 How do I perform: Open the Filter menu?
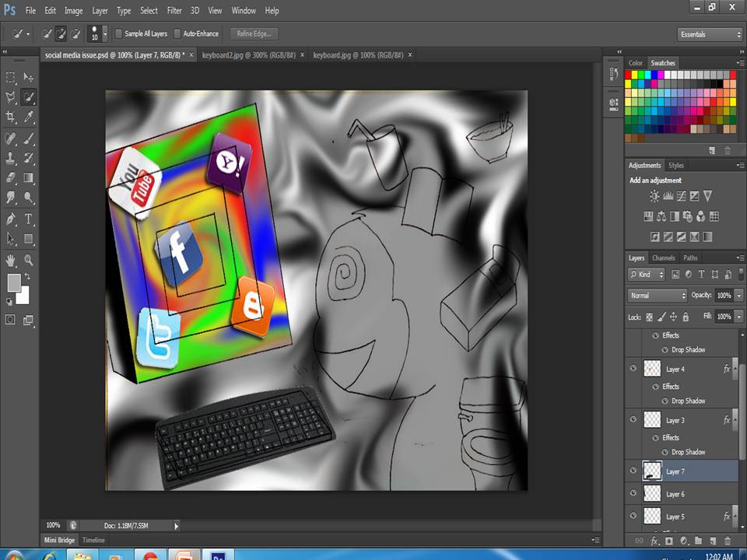[174, 10]
